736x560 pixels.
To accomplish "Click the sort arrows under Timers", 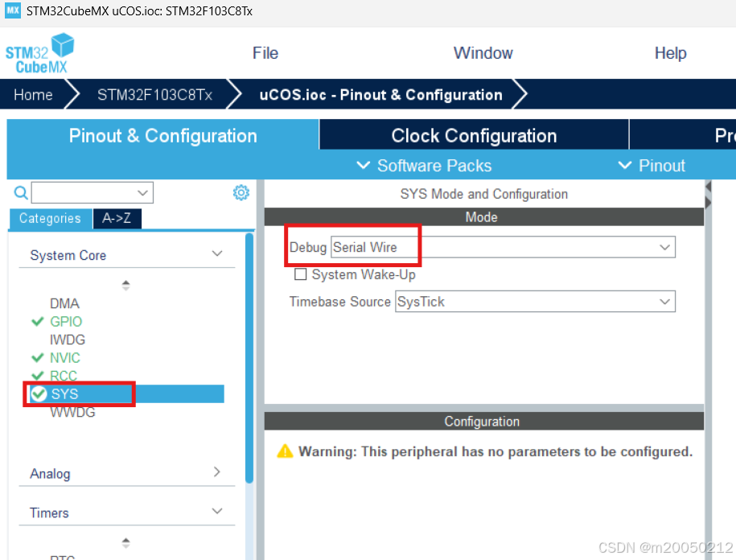I will 125,542.
